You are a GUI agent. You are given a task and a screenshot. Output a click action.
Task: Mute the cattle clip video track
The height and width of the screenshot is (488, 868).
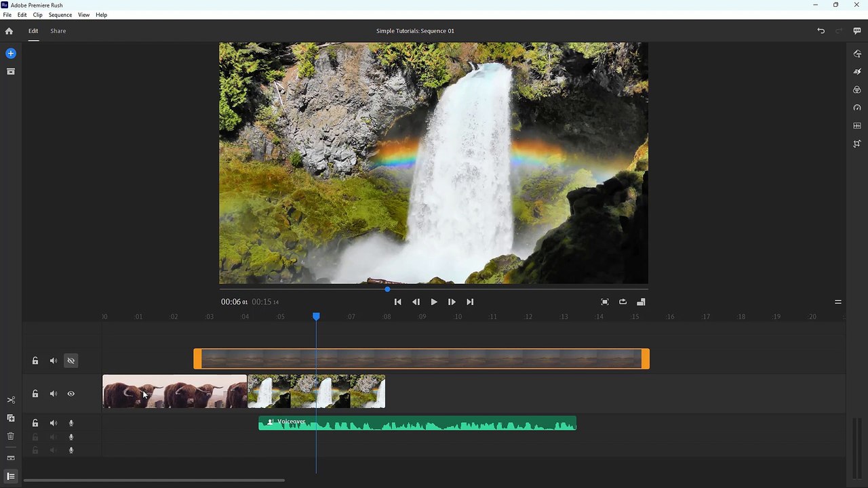[54, 394]
